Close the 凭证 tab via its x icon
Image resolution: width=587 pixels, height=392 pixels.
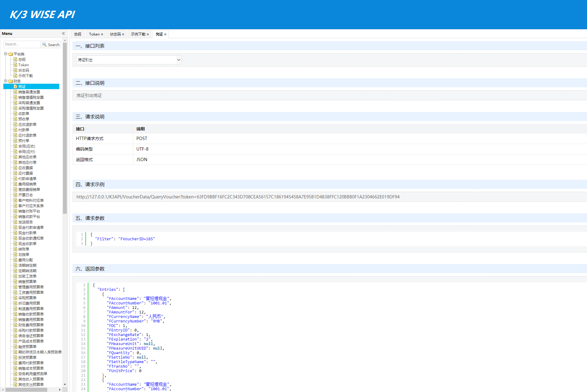(x=165, y=34)
